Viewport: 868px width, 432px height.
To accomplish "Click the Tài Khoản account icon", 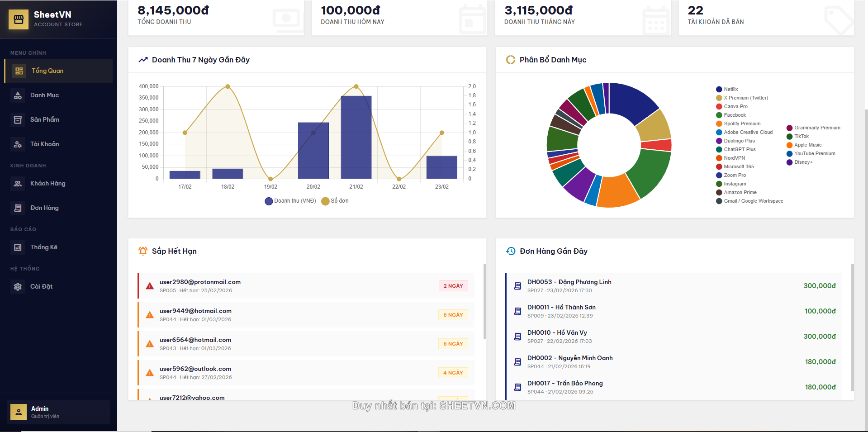I will 18,144.
